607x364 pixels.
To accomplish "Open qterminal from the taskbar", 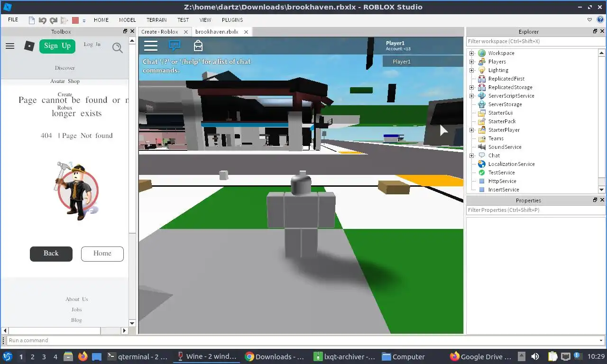I will click(x=138, y=356).
